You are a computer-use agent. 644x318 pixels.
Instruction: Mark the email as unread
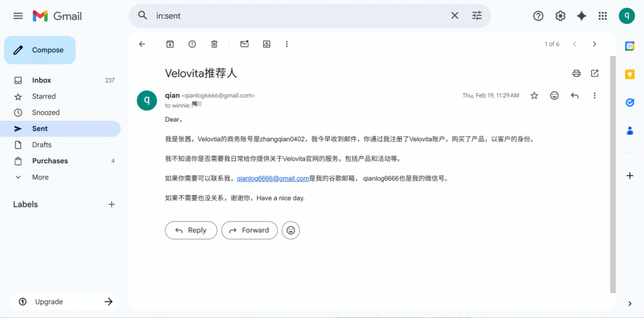pyautogui.click(x=245, y=44)
